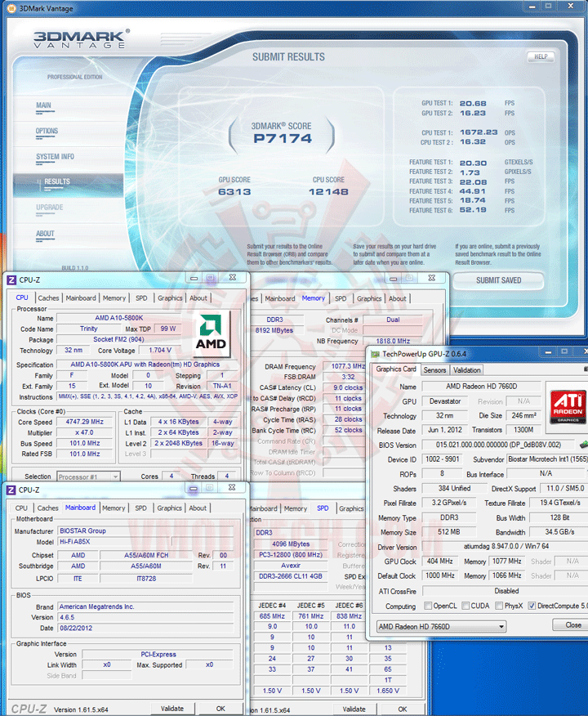The height and width of the screenshot is (716, 588).
Task: Click the Subvendor field Biostar Microtech in GPU-Z
Action: [x=547, y=459]
